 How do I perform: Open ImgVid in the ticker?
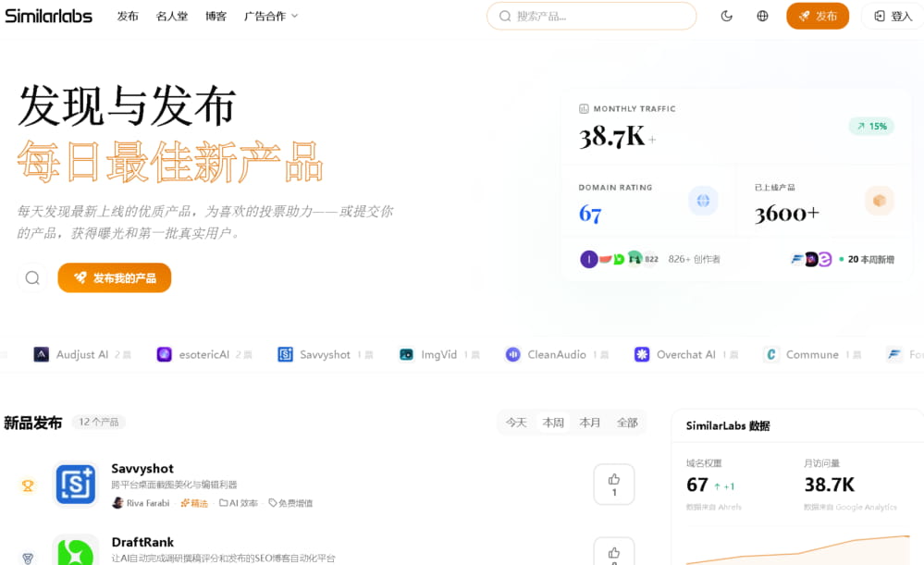pyautogui.click(x=439, y=355)
